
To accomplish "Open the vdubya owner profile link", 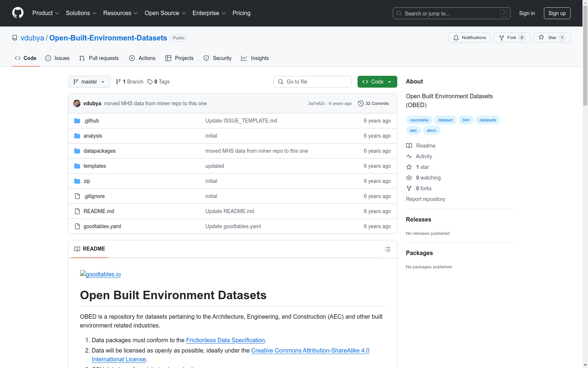I will click(x=32, y=38).
